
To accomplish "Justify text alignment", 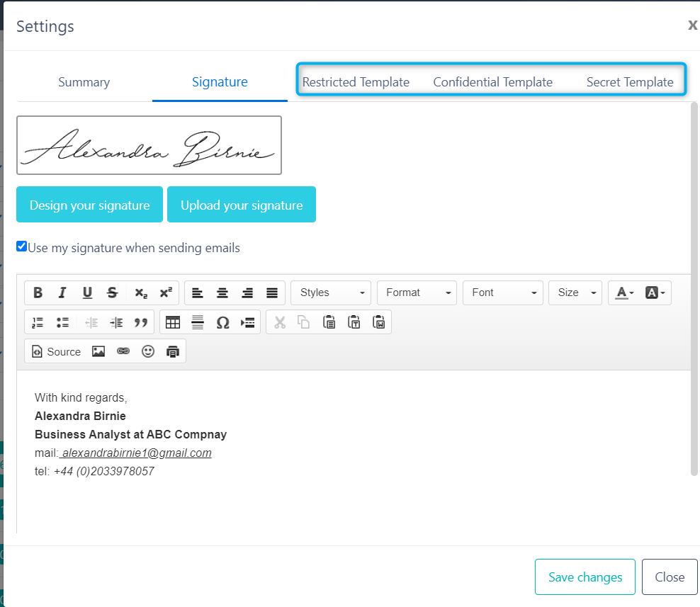I will (272, 293).
